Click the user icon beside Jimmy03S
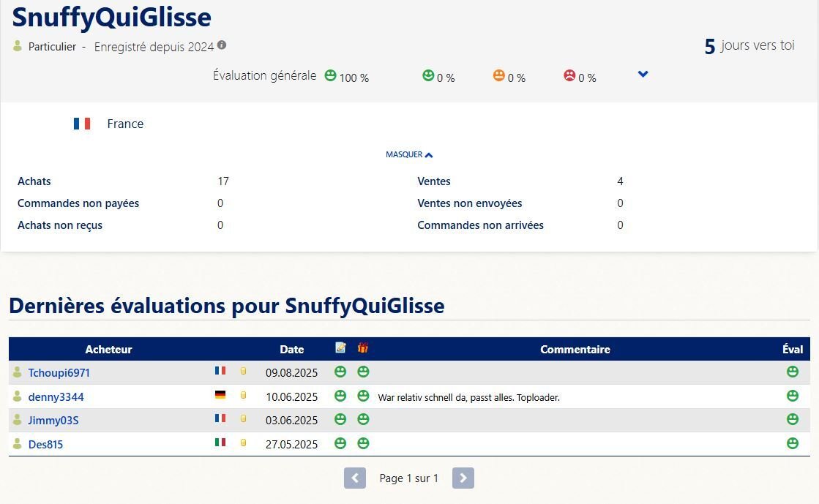 18,419
